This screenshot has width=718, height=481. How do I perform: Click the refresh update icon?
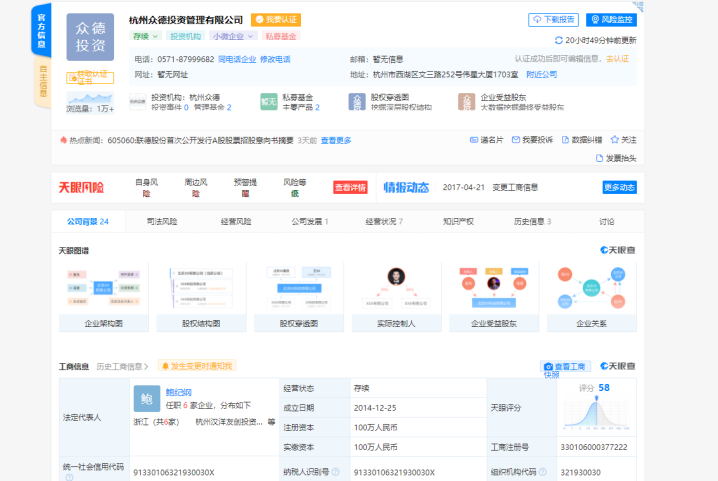tap(558, 40)
